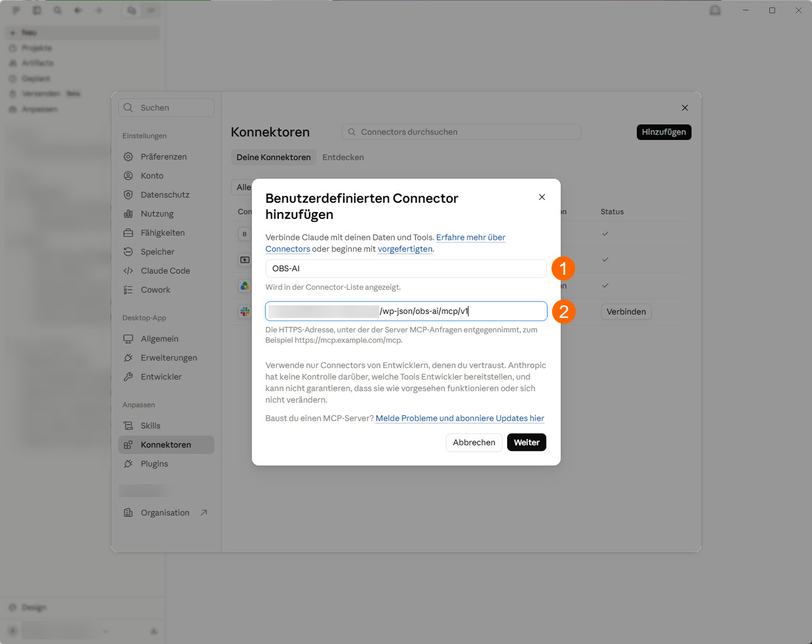Screen dimensions: 812x644
Task: Click the Cowork checklist icon
Action: click(x=128, y=290)
